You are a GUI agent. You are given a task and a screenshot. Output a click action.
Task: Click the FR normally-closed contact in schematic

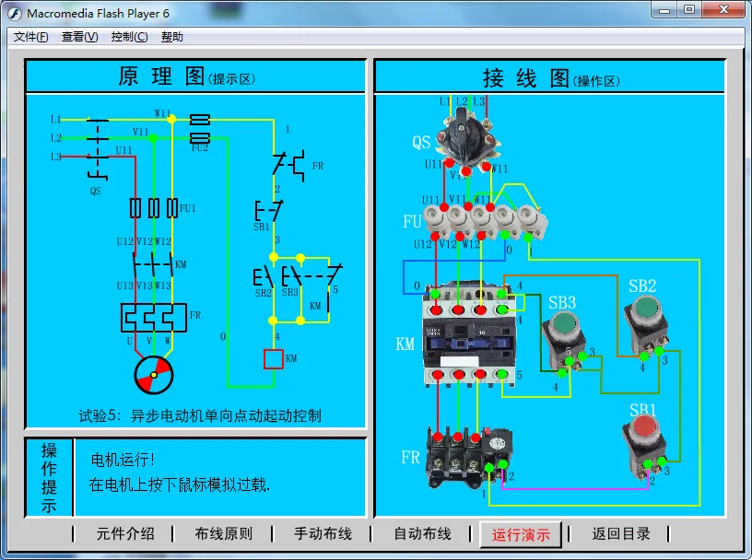coord(289,166)
